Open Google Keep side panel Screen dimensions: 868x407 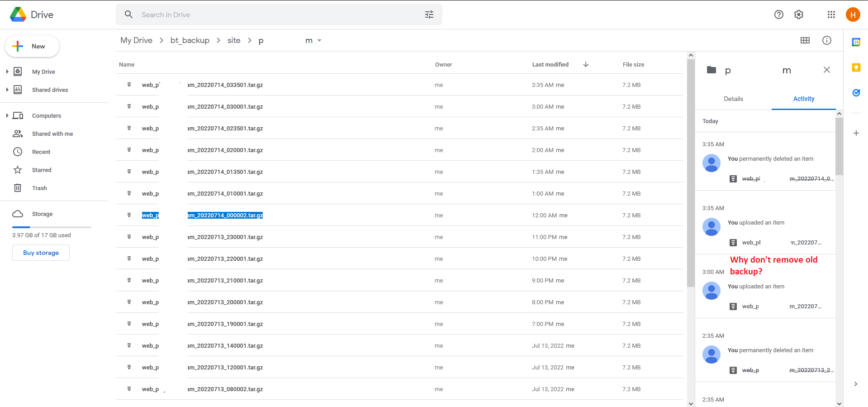[x=856, y=67]
